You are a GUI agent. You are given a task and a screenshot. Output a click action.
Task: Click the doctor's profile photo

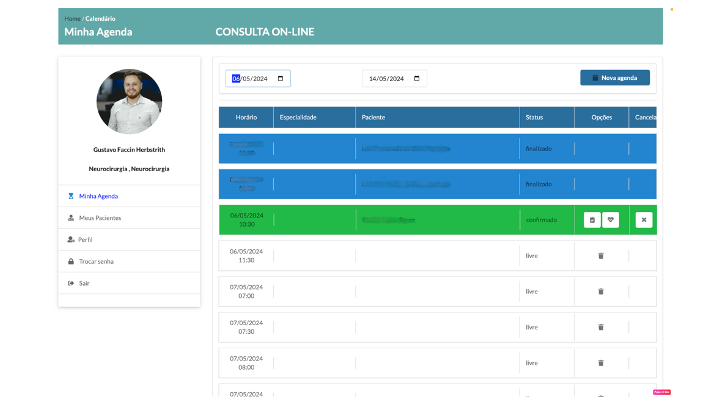click(130, 102)
